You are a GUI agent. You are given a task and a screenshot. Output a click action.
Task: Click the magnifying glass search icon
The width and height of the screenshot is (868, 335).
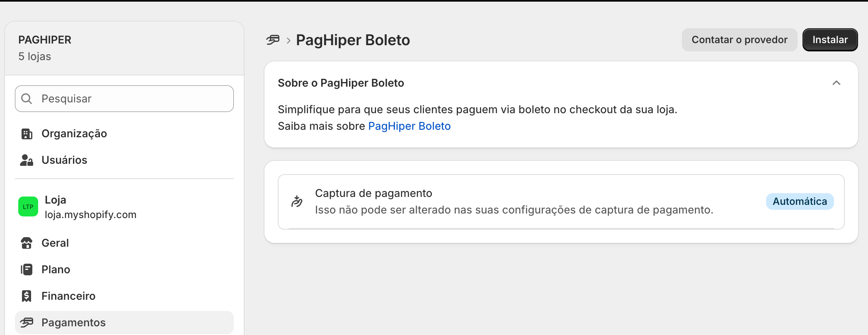[27, 99]
